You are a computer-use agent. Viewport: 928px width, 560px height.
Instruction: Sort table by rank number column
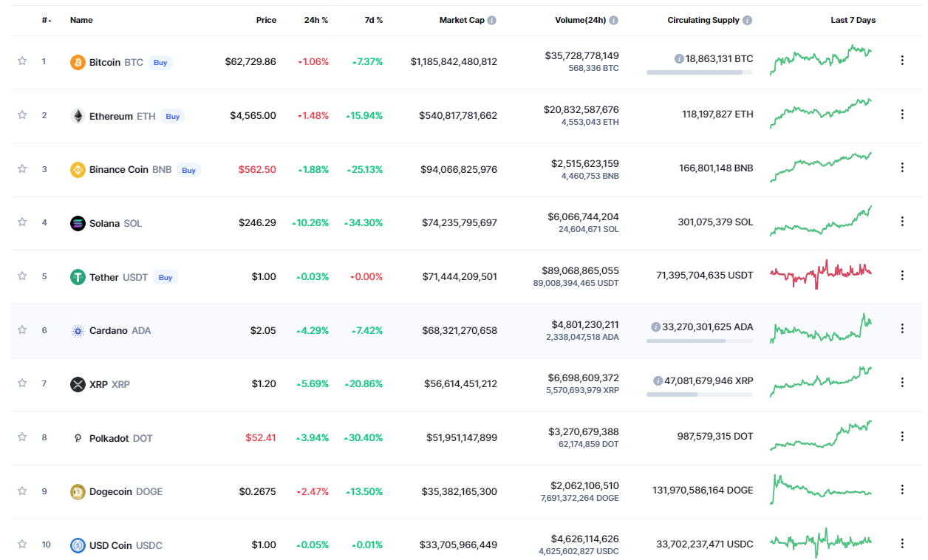(47, 21)
